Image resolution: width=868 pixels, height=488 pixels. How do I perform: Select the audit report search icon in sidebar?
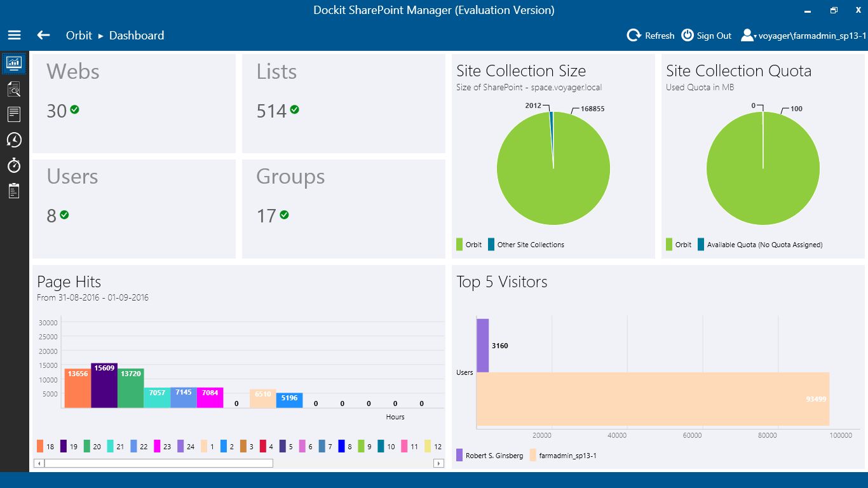pyautogui.click(x=14, y=89)
